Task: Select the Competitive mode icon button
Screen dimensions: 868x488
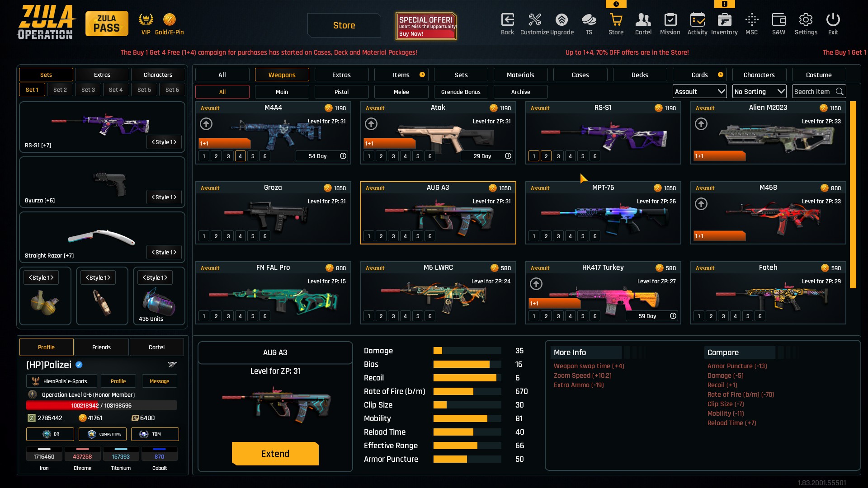Action: [103, 434]
